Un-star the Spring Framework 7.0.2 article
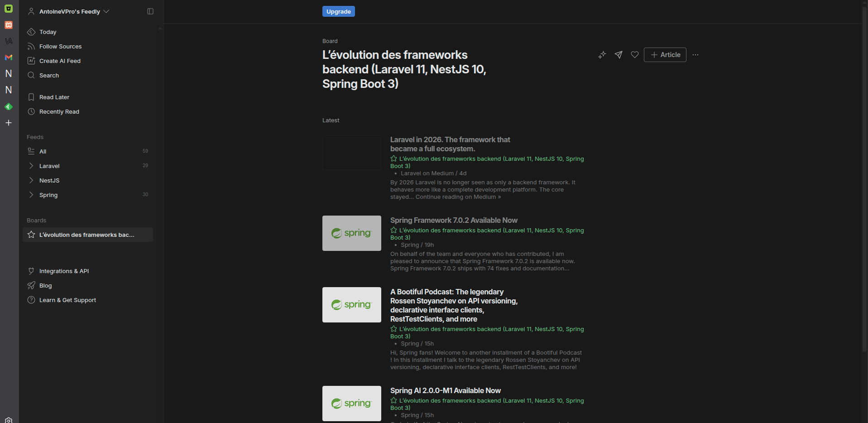 click(393, 230)
